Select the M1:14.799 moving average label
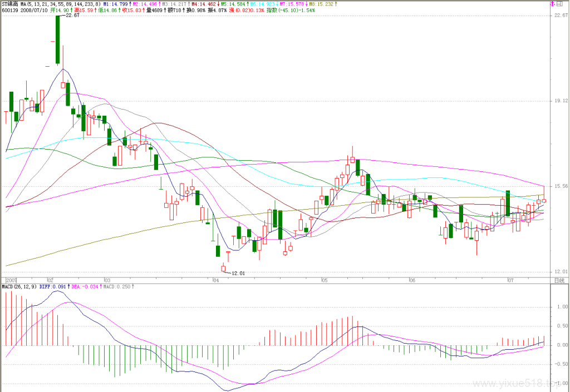Viewport: 570px width, 392px height. click(116, 4)
